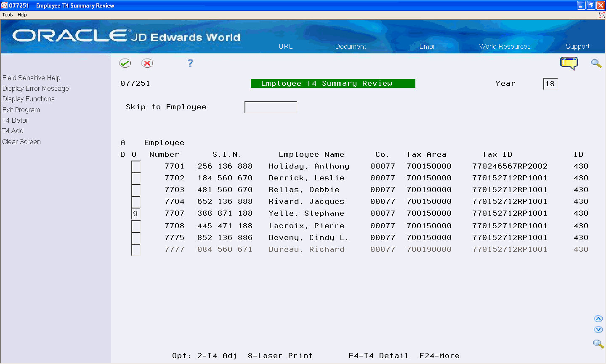Click option field for employee 7702
This screenshot has width=606, height=364.
pos(136,178)
